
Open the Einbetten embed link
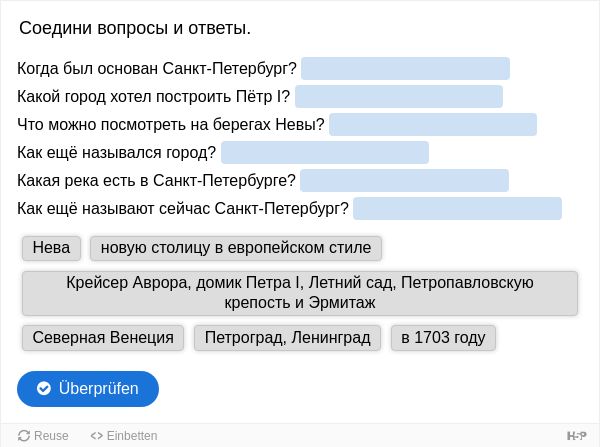pos(124,436)
